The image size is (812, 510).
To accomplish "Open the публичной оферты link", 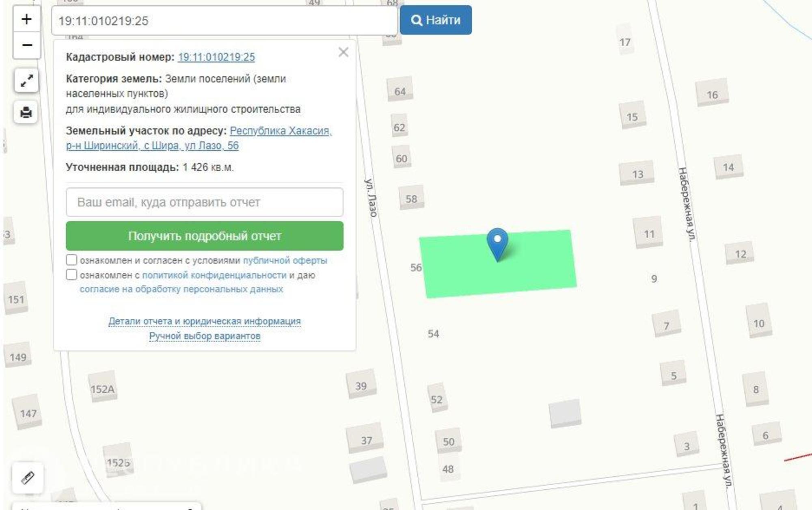I will [285, 260].
